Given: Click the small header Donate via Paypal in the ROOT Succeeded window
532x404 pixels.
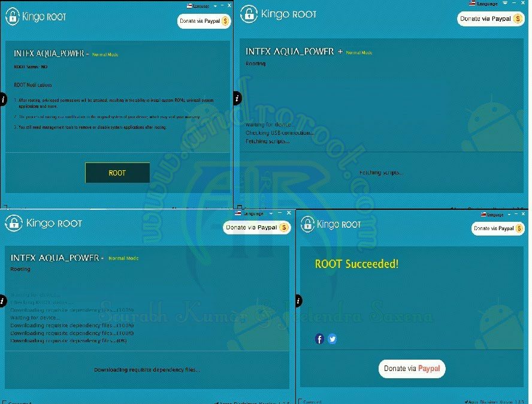Looking at the screenshot, I should tap(498, 228).
